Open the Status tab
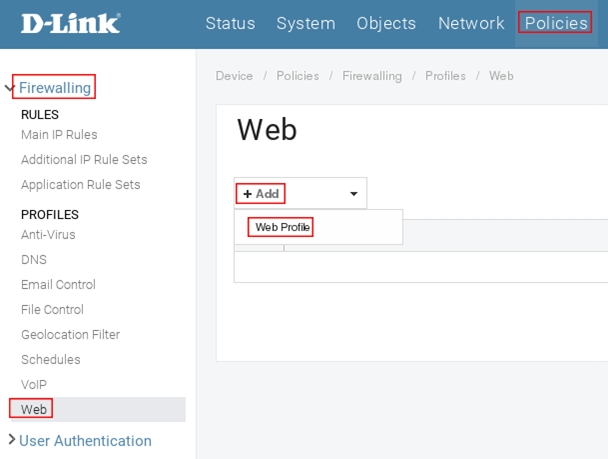This screenshot has width=608, height=459. click(x=230, y=23)
